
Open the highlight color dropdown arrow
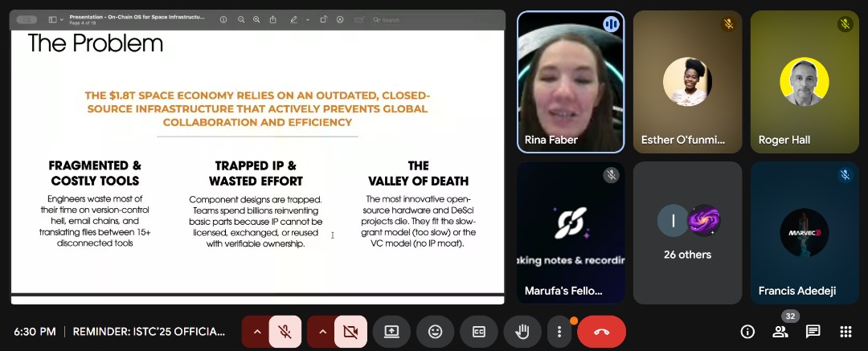[308, 20]
